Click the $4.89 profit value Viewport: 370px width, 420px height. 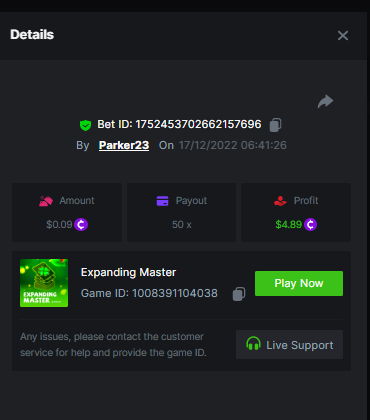(289, 224)
